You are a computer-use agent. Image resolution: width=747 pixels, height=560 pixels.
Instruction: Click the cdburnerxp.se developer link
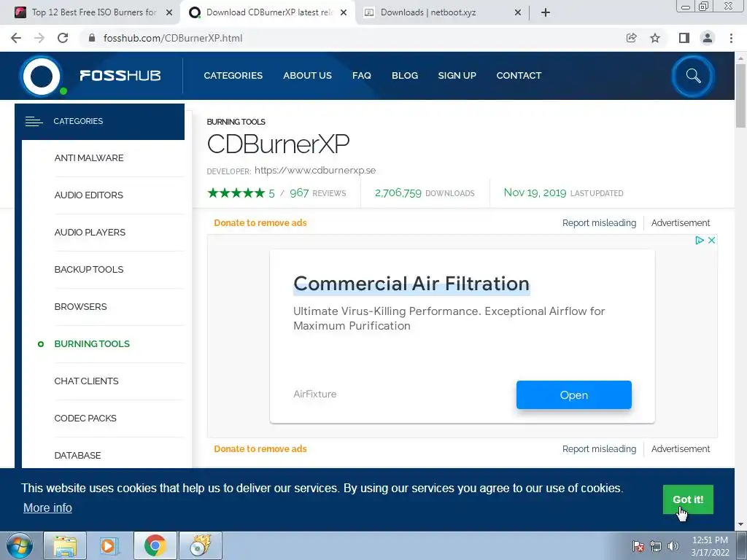[315, 171]
